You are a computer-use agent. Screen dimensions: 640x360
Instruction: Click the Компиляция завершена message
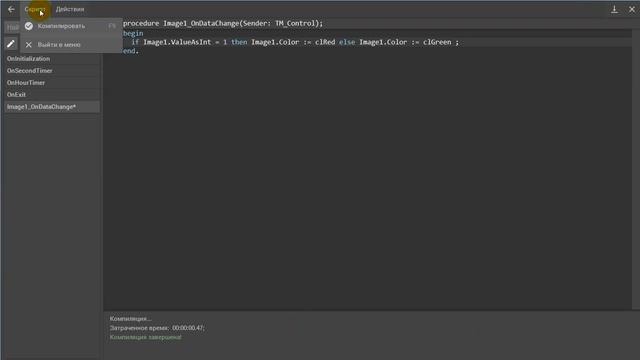tap(145, 337)
